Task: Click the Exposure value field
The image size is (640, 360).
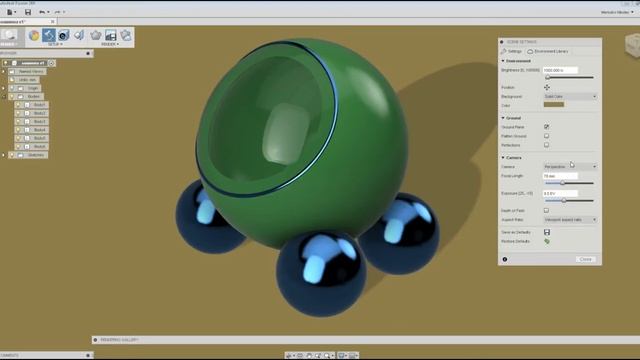Action: [560, 193]
